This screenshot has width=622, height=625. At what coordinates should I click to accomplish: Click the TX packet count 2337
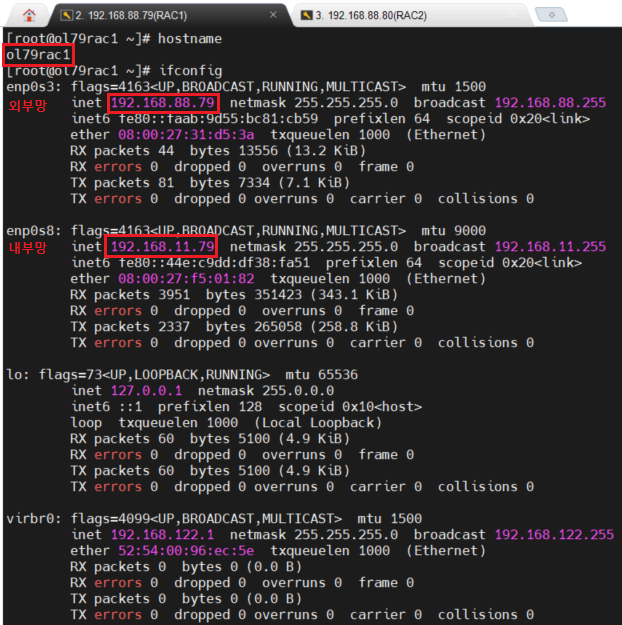pyautogui.click(x=174, y=327)
